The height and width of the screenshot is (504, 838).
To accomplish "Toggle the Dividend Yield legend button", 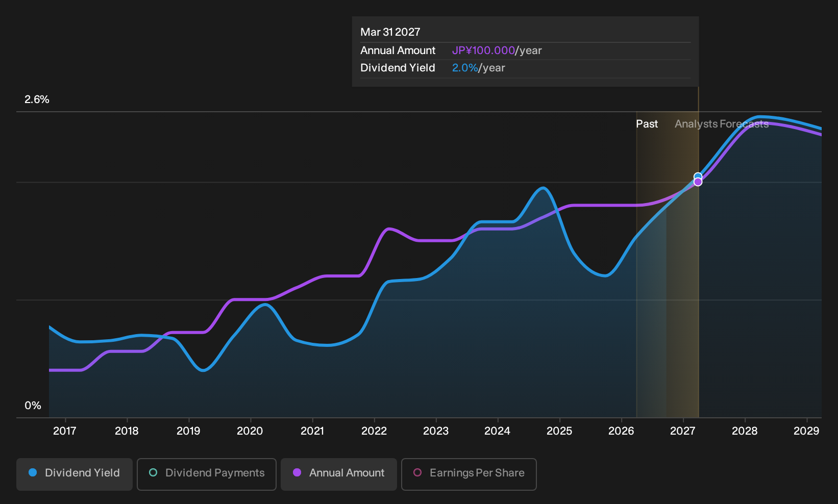I will 75,474.
